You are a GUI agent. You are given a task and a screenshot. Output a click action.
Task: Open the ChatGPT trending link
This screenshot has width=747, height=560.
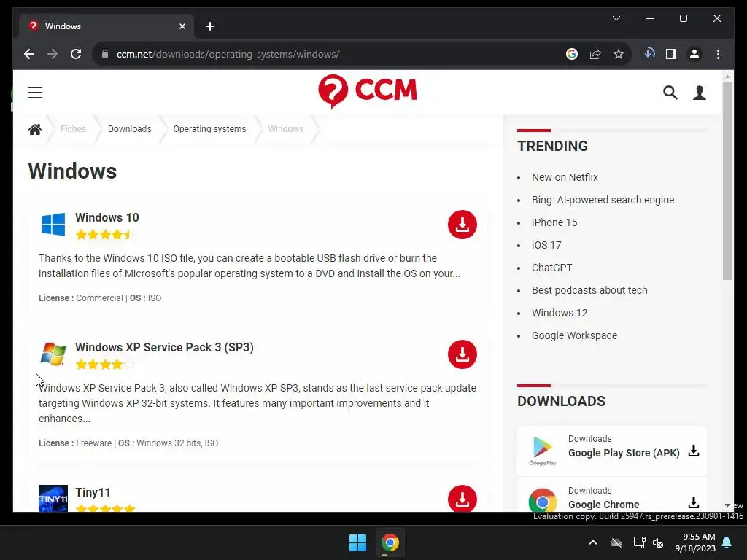click(x=551, y=268)
